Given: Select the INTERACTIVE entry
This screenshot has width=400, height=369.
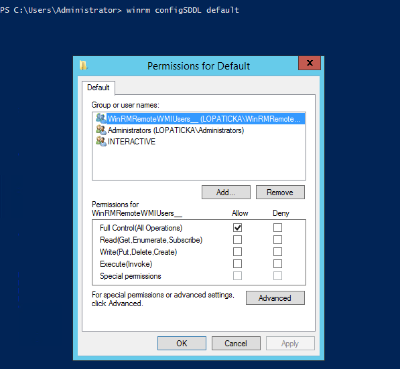Looking at the screenshot, I should pos(131,141).
